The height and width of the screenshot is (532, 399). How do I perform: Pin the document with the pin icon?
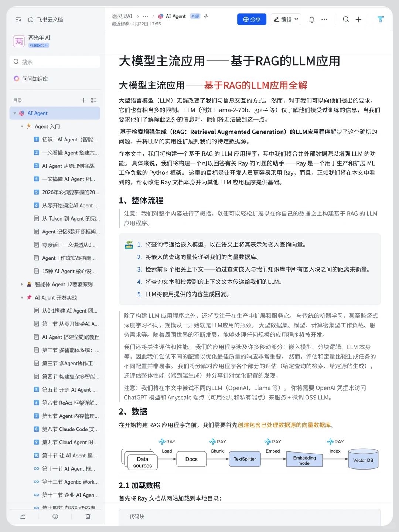(206, 16)
